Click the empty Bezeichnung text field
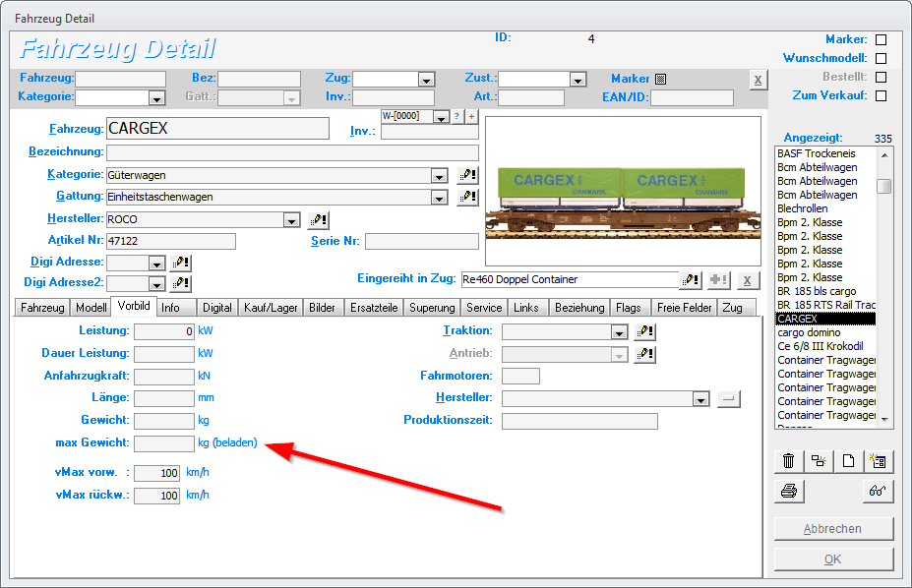This screenshot has width=912, height=588. [292, 152]
